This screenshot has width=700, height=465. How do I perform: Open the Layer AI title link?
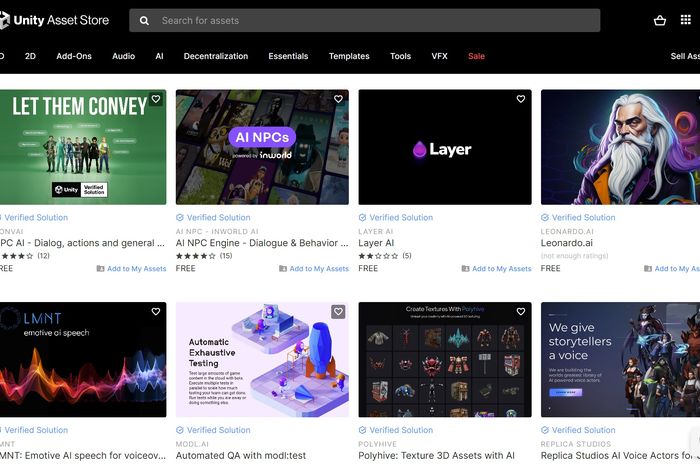pos(376,243)
